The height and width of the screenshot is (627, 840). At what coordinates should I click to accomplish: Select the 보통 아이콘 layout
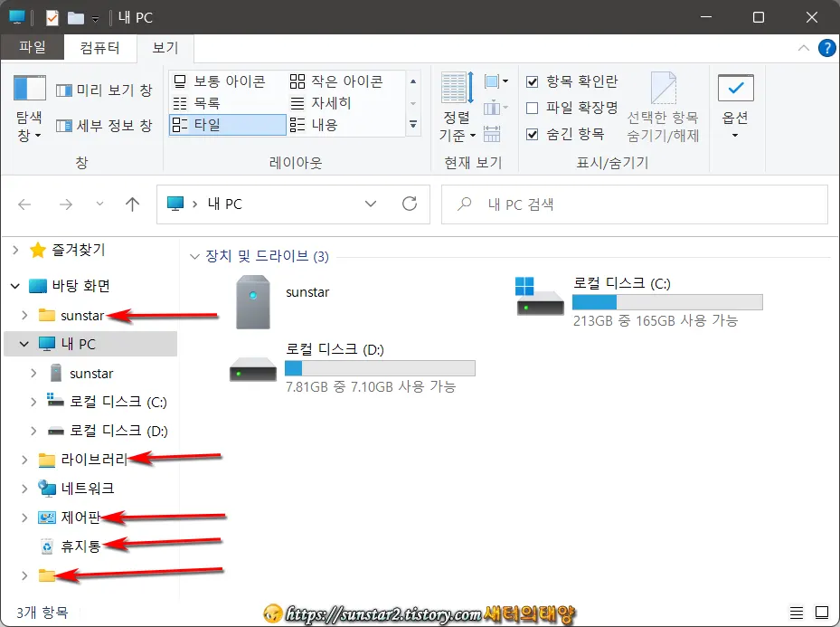point(226,80)
